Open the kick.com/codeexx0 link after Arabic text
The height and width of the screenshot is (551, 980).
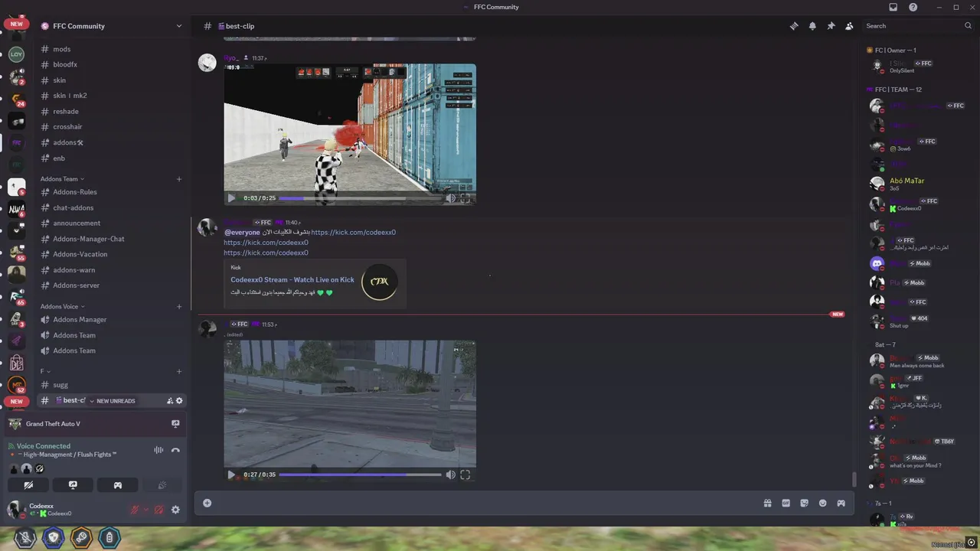[354, 232]
